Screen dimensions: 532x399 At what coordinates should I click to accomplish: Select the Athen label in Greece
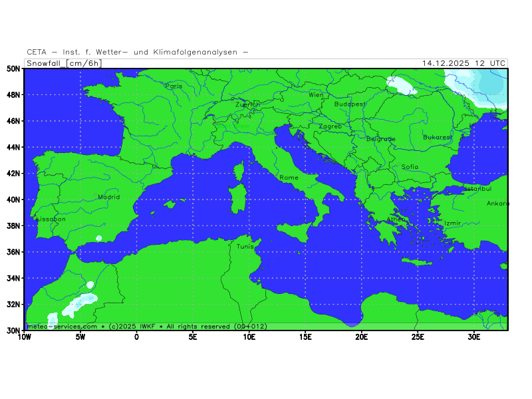(x=396, y=219)
